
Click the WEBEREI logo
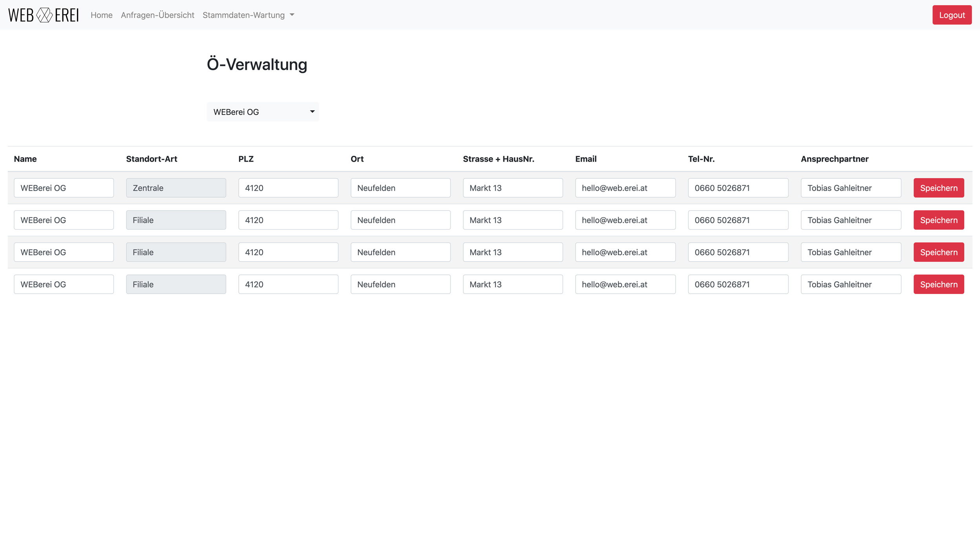pos(43,15)
